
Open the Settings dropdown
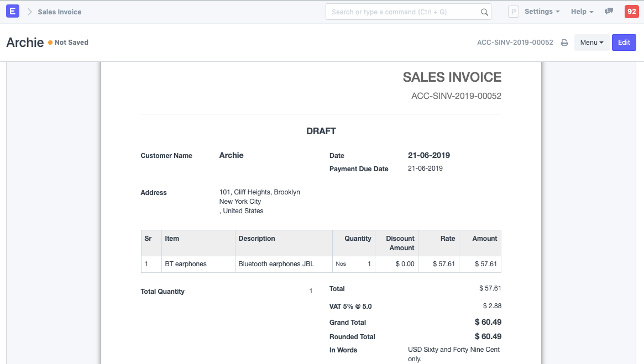point(542,11)
